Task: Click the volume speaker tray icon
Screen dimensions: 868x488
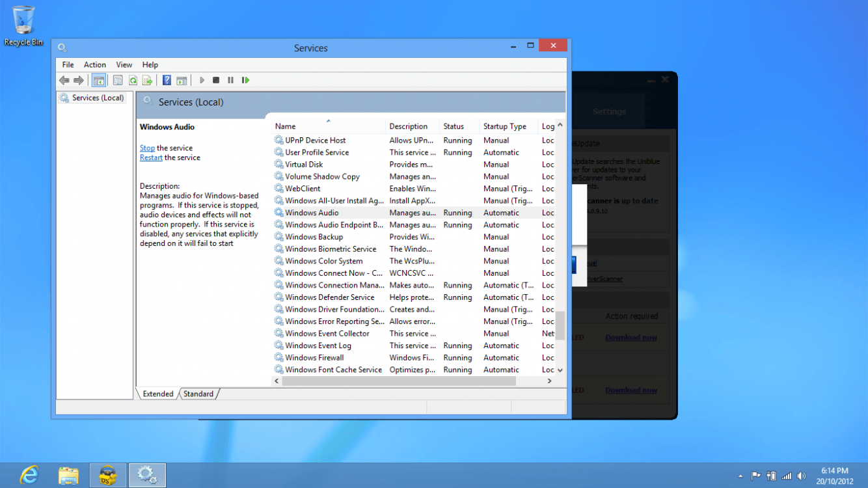Action: point(802,476)
